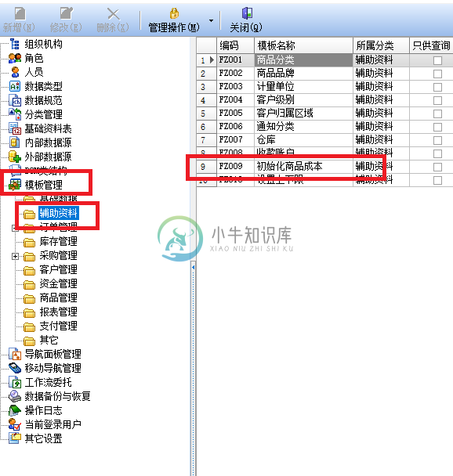The image size is (453, 476).
Task: Enable 只供查询 checkbox for 初始化商品成本 row
Action: point(437,167)
